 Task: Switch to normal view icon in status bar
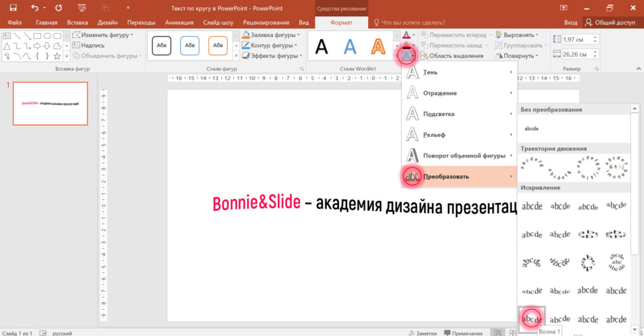[498, 333]
